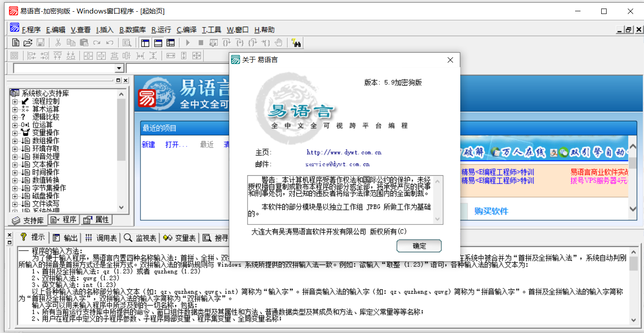Click the align bottom edges icon
Screen dimensions: 644x333
point(71,56)
